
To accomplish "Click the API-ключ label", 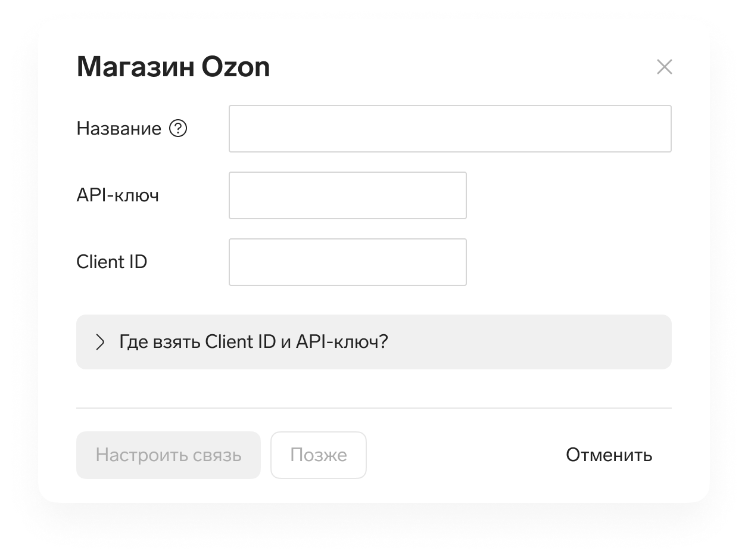I will click(x=118, y=195).
